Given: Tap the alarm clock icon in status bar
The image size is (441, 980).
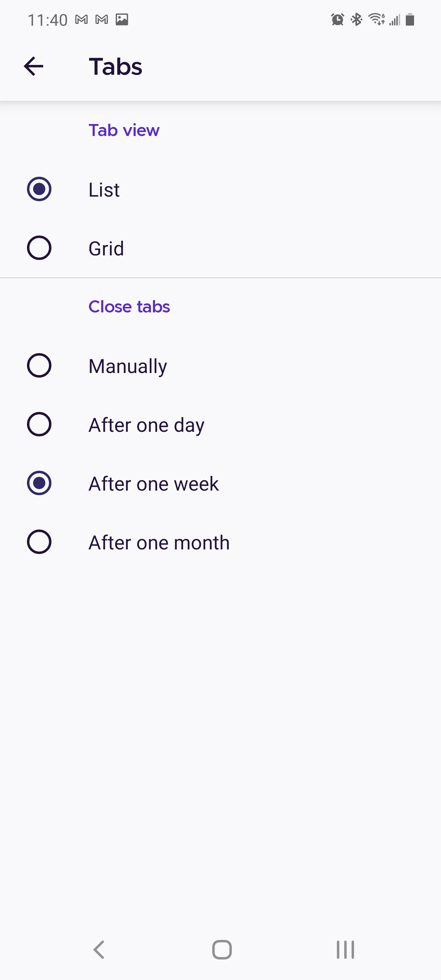Looking at the screenshot, I should 337,19.
